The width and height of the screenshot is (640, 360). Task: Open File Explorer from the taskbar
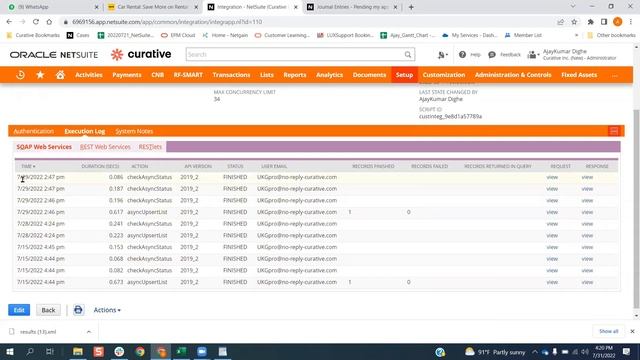[78, 351]
